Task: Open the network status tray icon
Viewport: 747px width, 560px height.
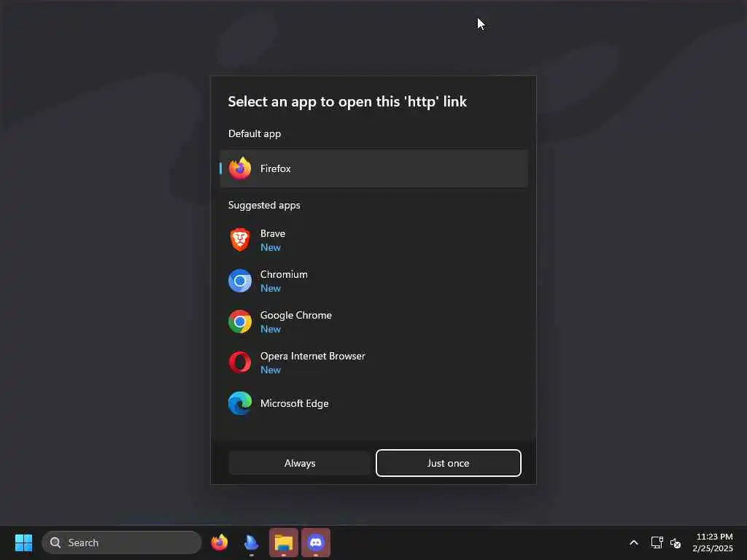Action: click(657, 542)
